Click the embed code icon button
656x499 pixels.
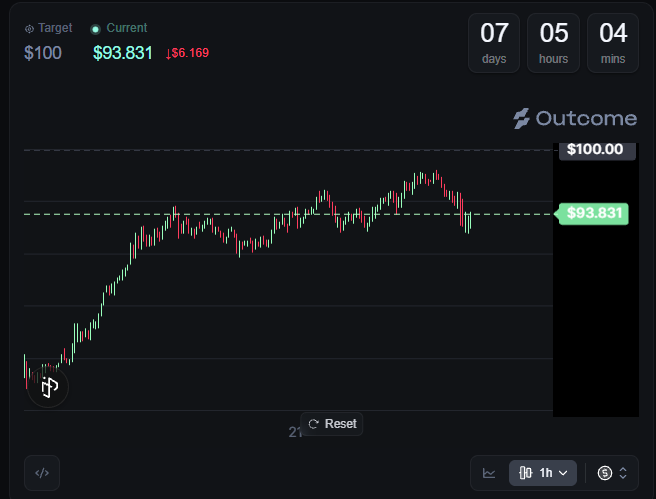click(x=42, y=473)
